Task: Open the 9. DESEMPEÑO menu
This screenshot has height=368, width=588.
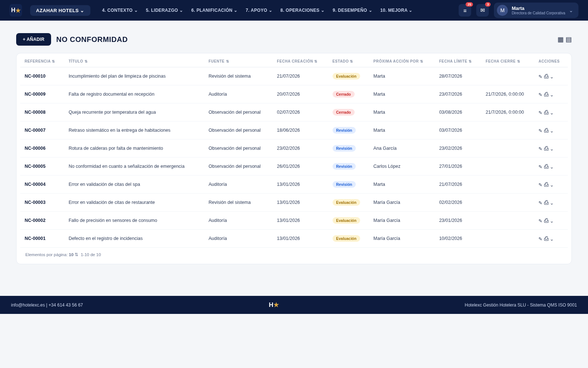Action: [x=352, y=10]
